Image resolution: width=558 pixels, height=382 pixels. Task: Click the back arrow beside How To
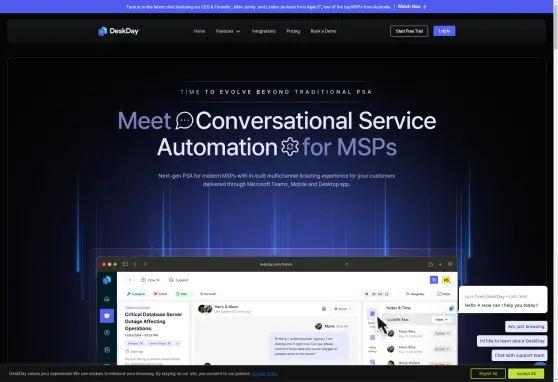click(130, 280)
